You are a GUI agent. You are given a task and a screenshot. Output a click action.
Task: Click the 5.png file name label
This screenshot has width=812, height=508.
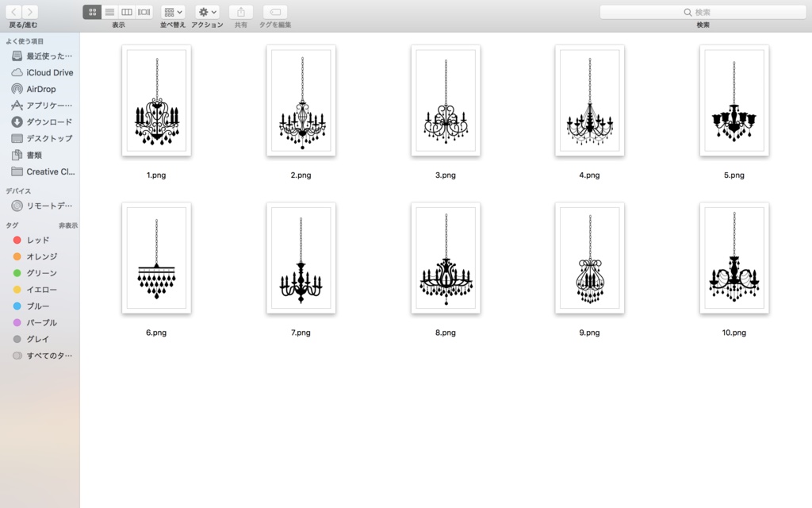pyautogui.click(x=733, y=175)
